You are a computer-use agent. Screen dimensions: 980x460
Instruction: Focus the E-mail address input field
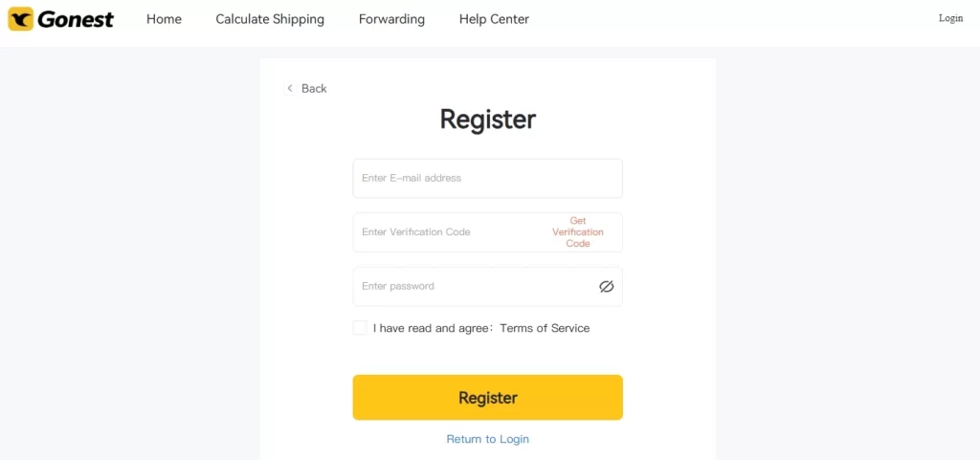pyautogui.click(x=487, y=179)
